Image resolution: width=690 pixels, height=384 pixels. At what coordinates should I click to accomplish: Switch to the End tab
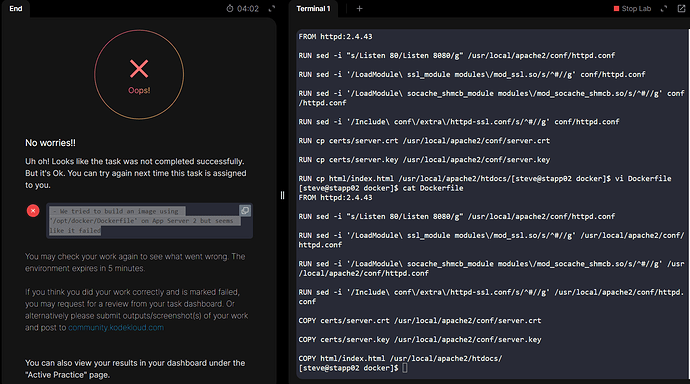coord(16,8)
